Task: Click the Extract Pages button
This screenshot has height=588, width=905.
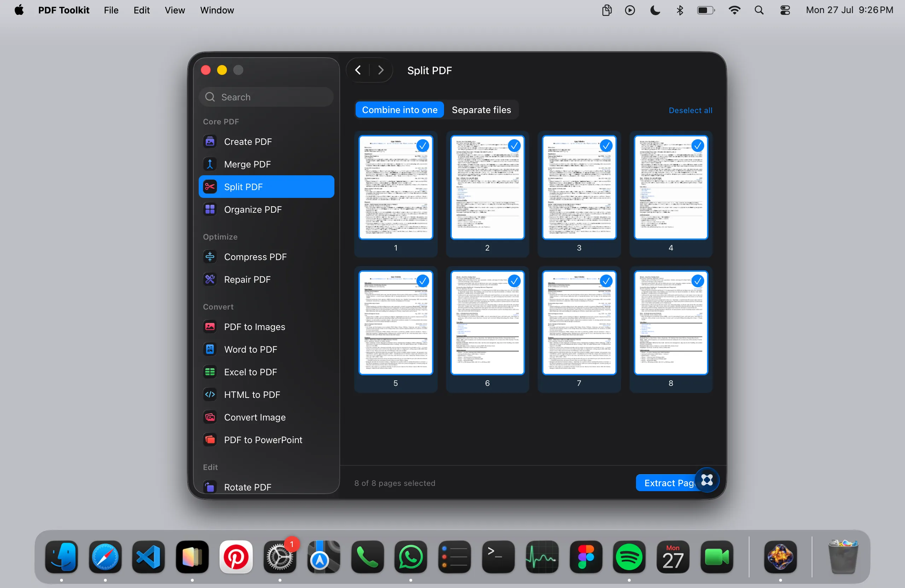Action: pos(669,483)
